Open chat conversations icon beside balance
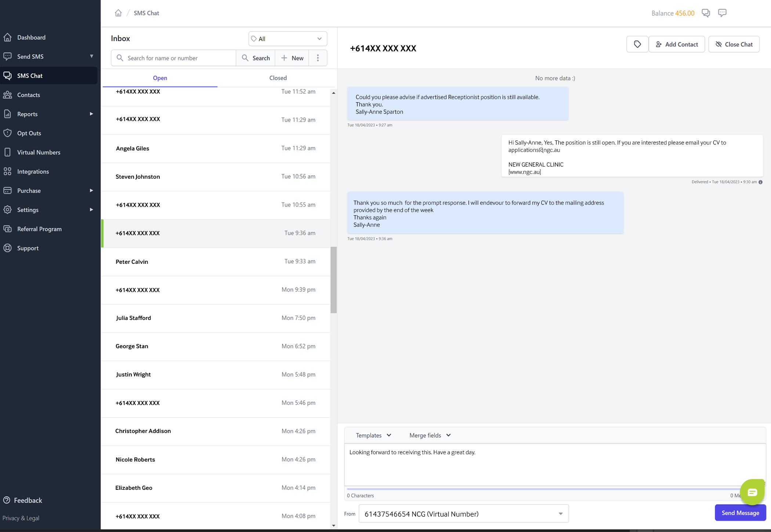 tap(706, 13)
